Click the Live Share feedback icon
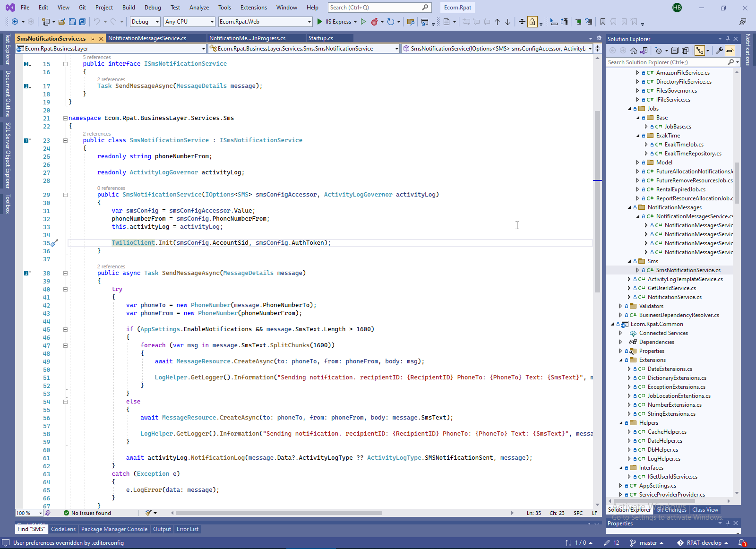The image size is (756, 549). [x=743, y=22]
